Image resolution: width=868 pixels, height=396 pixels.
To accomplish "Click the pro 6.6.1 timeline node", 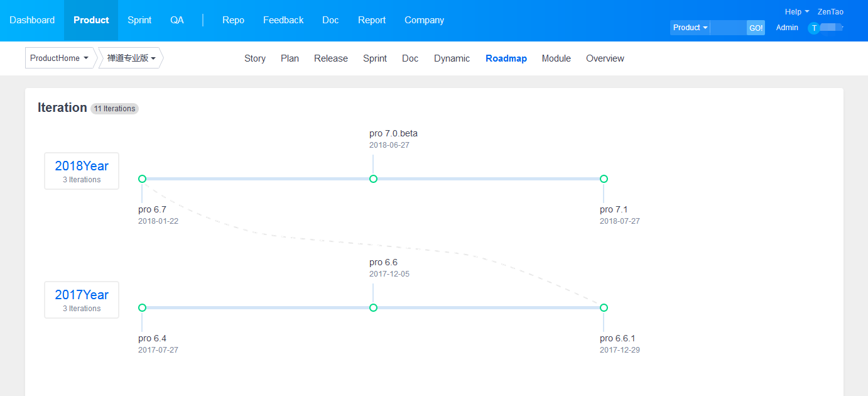I will point(604,308).
